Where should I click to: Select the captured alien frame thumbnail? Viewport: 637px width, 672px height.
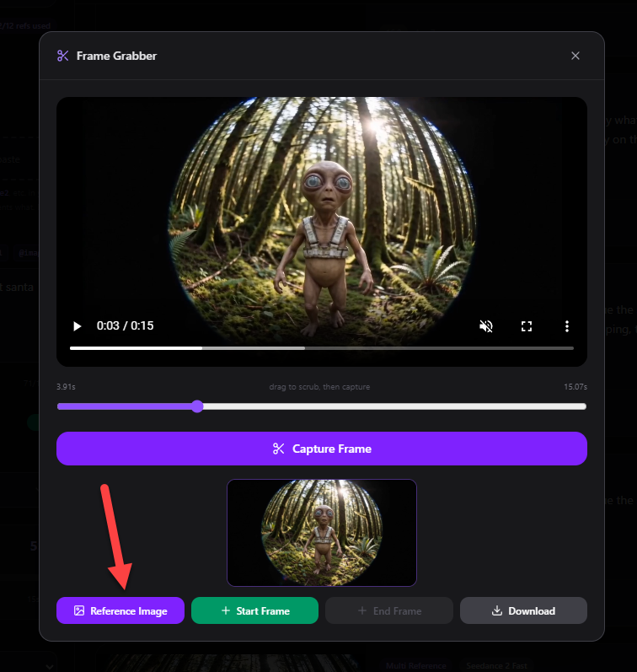(322, 532)
